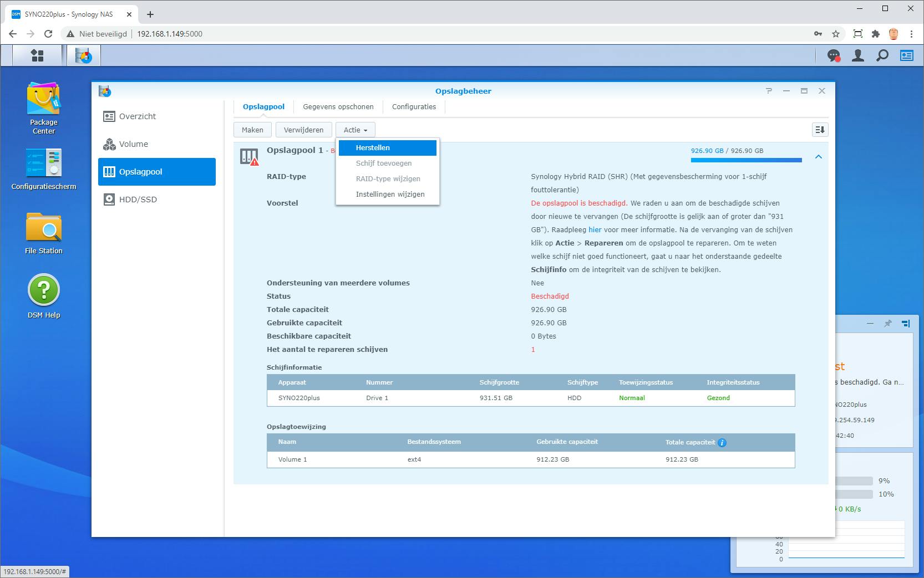
Task: Bookmark this page with the star icon
Action: click(x=836, y=34)
